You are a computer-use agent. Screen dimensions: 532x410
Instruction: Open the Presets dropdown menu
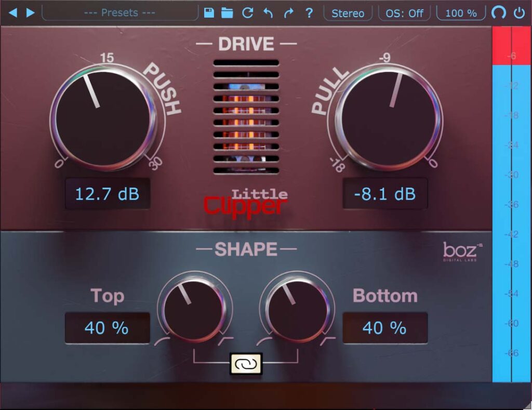click(118, 13)
